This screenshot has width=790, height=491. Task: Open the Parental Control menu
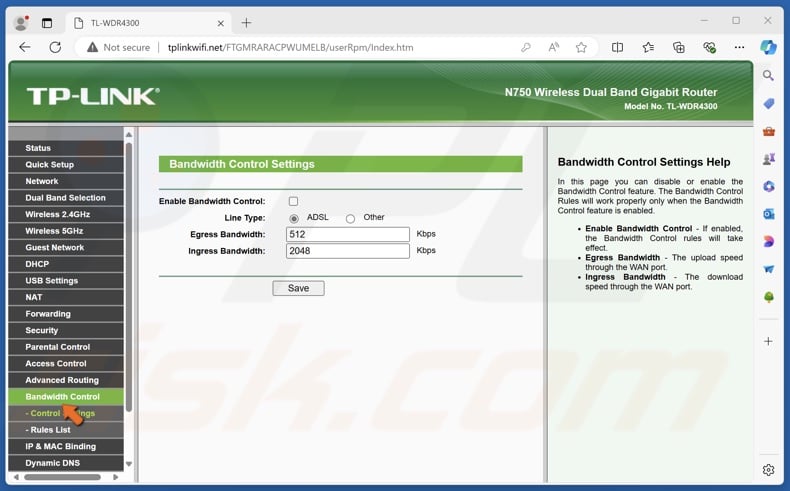coord(66,347)
